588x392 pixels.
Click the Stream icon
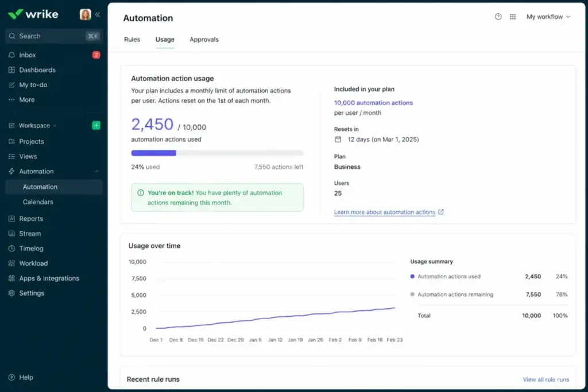[11, 234]
